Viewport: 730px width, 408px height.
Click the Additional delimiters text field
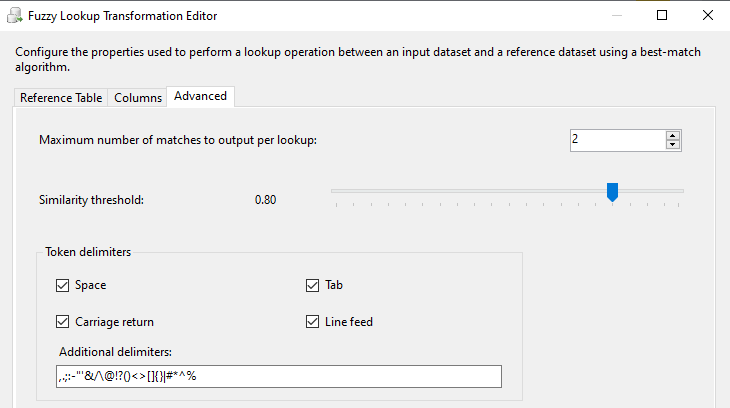pyautogui.click(x=279, y=376)
